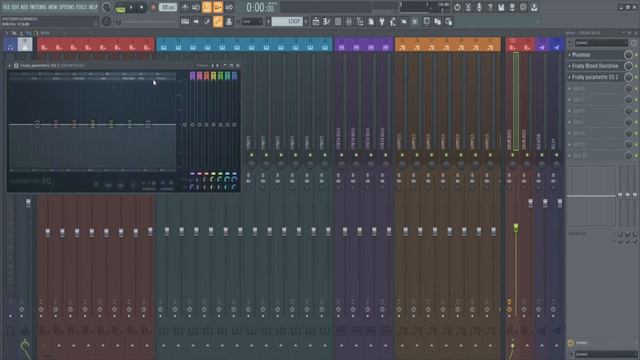This screenshot has height=360, width=640.
Task: Click the plugin picker plug icon
Action: tap(382, 22)
